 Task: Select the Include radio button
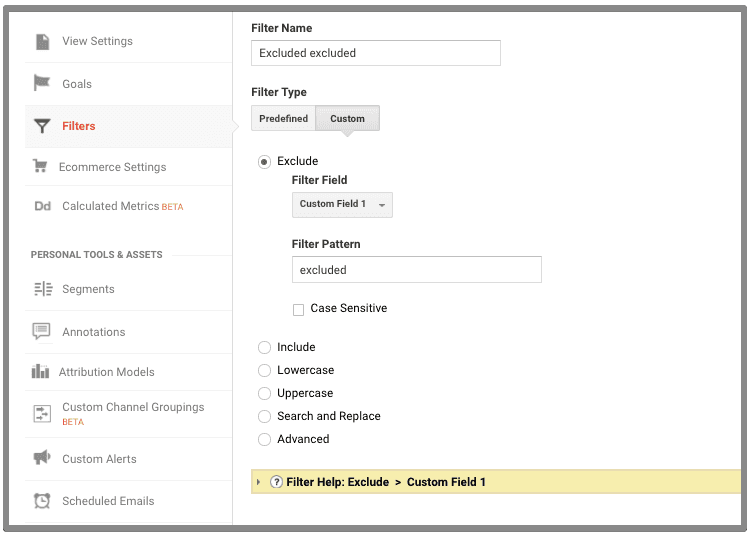(264, 347)
